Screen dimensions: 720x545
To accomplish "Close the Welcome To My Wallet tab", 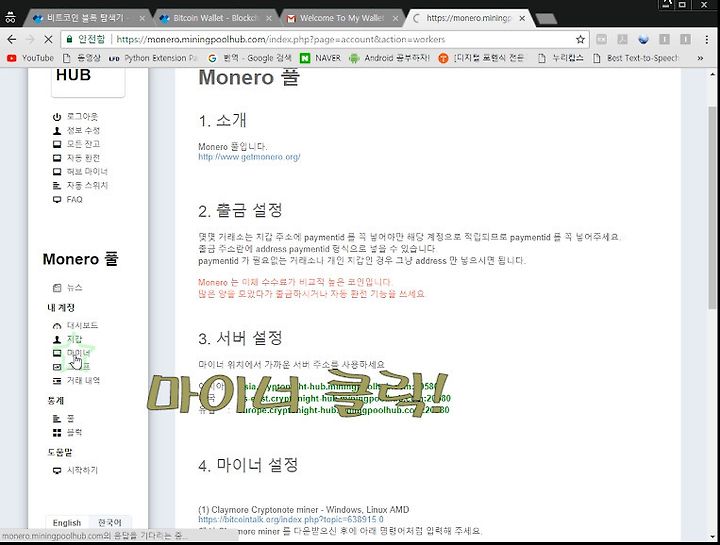I will [395, 18].
